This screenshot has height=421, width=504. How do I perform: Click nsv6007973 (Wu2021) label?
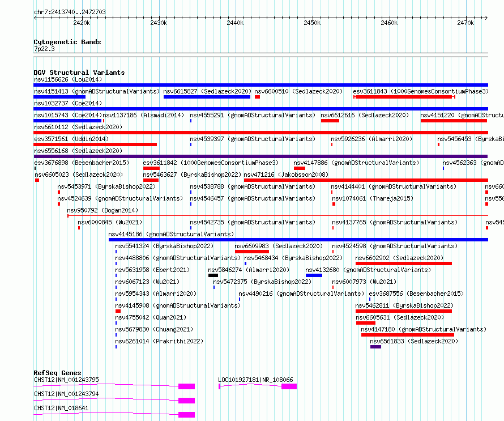point(364,282)
